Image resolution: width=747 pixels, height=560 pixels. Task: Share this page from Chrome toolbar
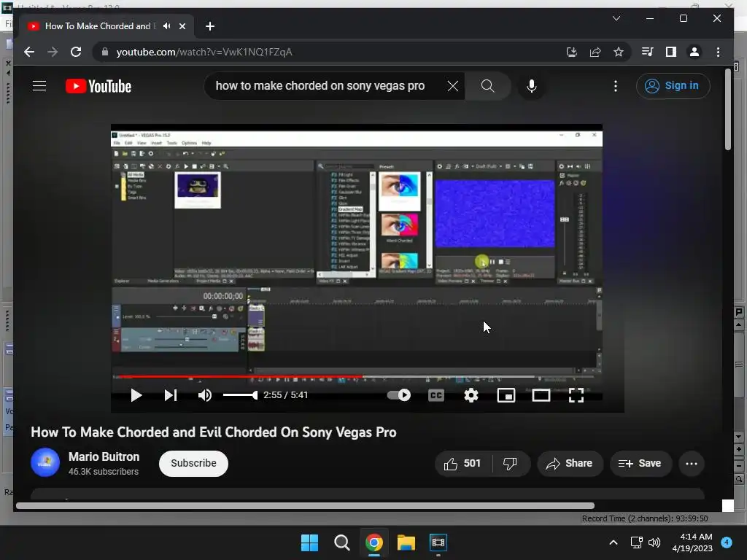pos(595,52)
